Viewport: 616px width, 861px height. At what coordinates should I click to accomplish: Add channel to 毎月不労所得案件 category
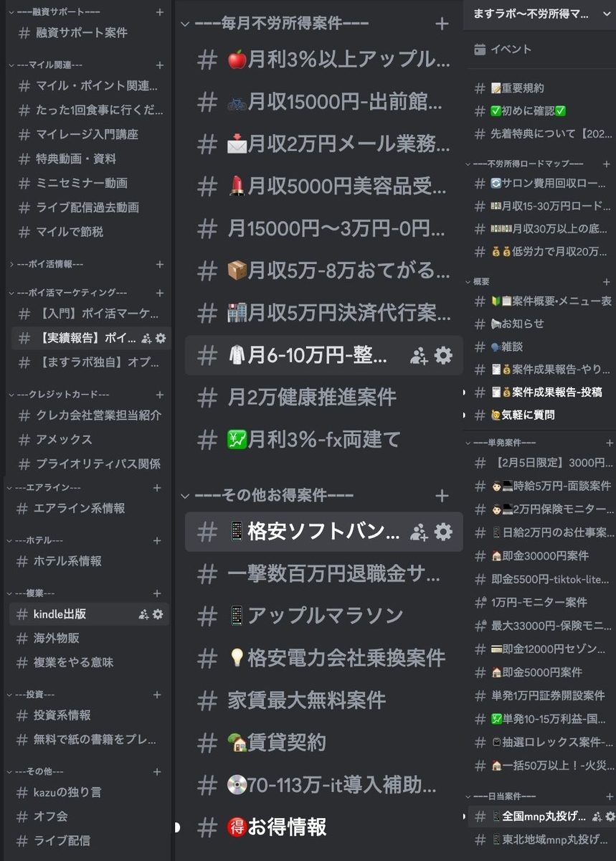point(442,24)
